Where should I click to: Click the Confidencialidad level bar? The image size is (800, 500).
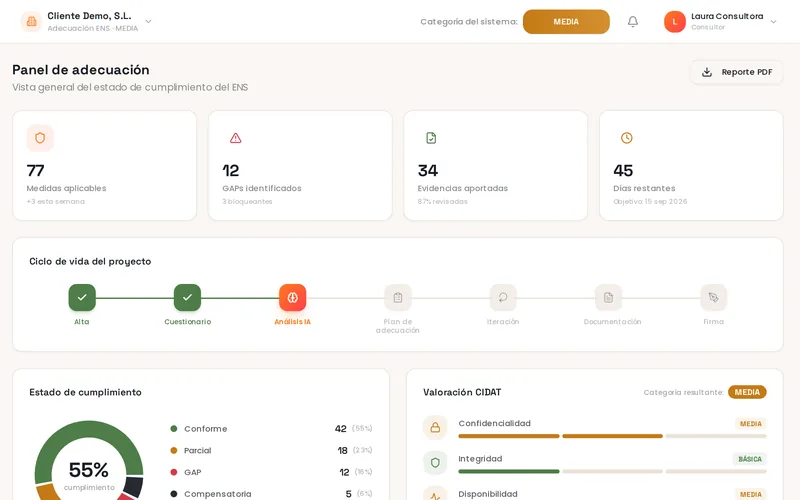click(x=612, y=436)
